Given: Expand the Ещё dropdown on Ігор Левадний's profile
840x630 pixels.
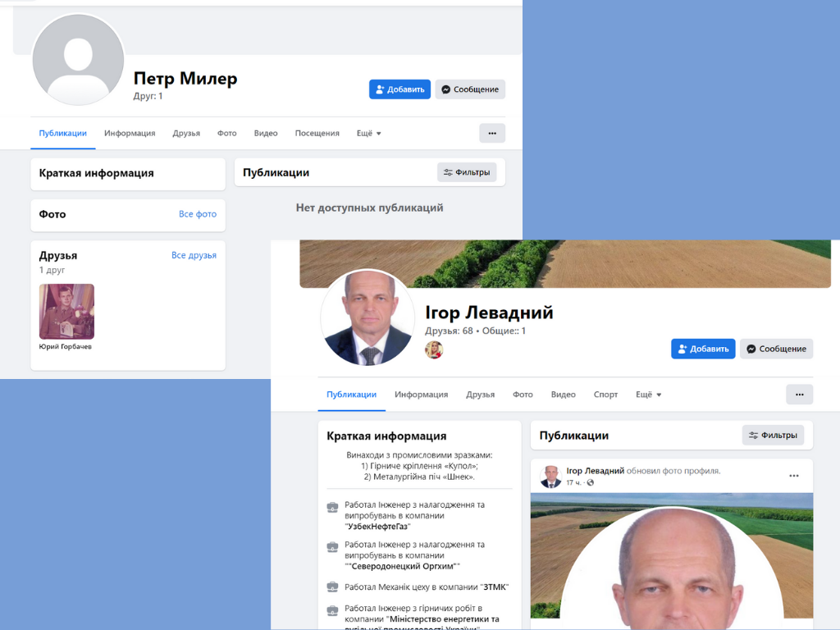Looking at the screenshot, I should point(648,395).
